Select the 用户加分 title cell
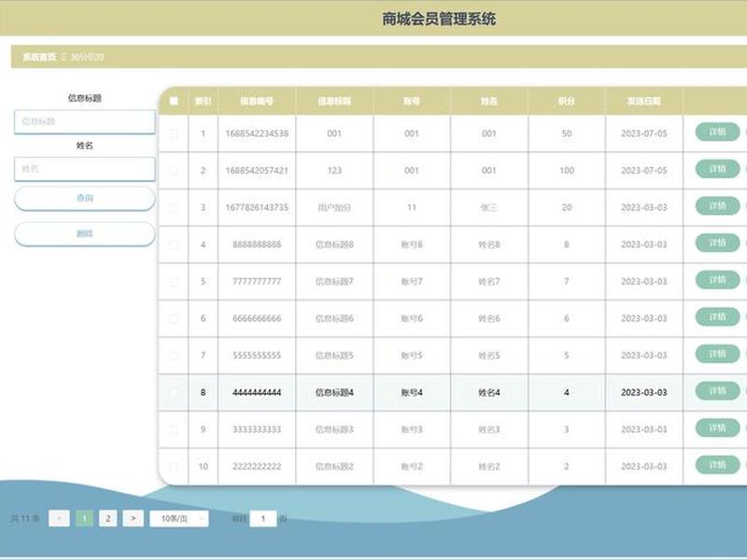747x560 pixels. [334, 207]
